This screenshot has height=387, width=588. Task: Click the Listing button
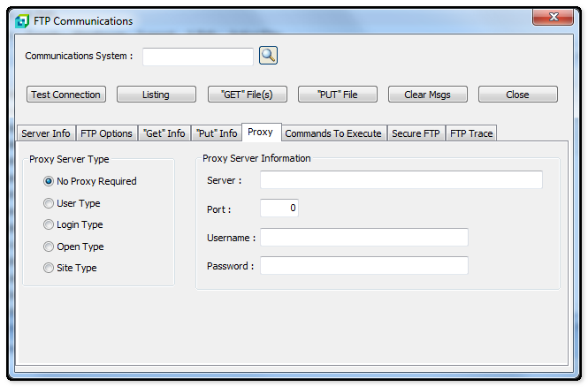156,95
